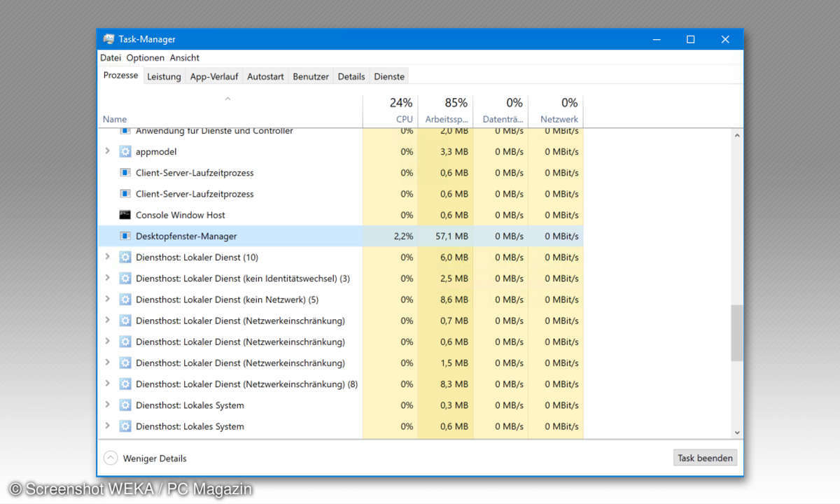Click gear icon of Lokaler Dienst (kein Identitätswechsel)

[125, 278]
